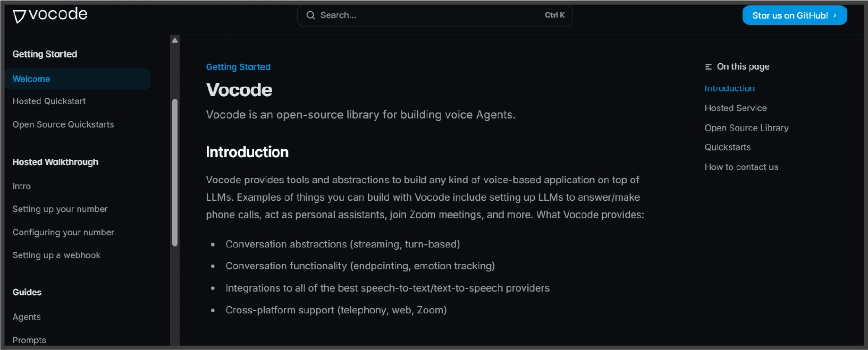Open Hosted Quickstart from the sidebar
Image resolution: width=868 pixels, height=350 pixels.
[48, 101]
